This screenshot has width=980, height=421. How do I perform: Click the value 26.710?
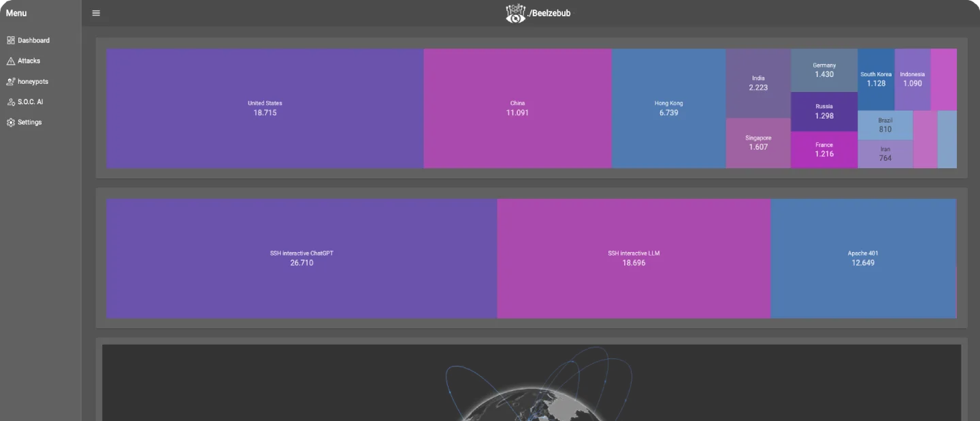tap(301, 262)
